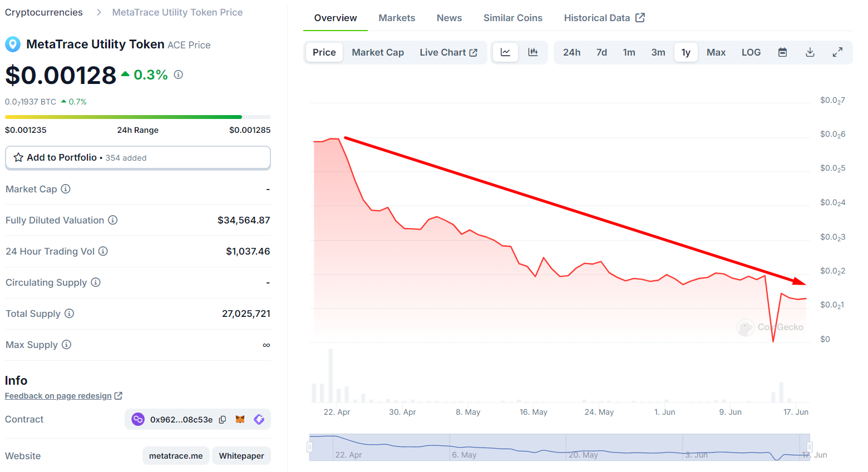The width and height of the screenshot is (868, 472).
Task: Click the 354 added text
Action: click(126, 158)
